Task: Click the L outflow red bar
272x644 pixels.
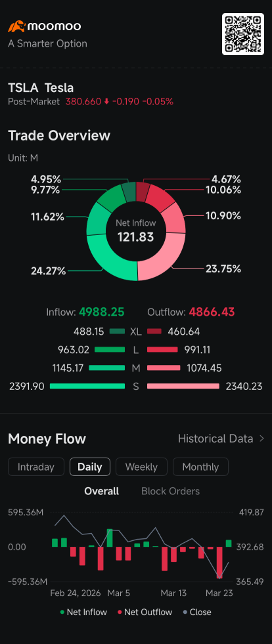Action: coord(162,349)
